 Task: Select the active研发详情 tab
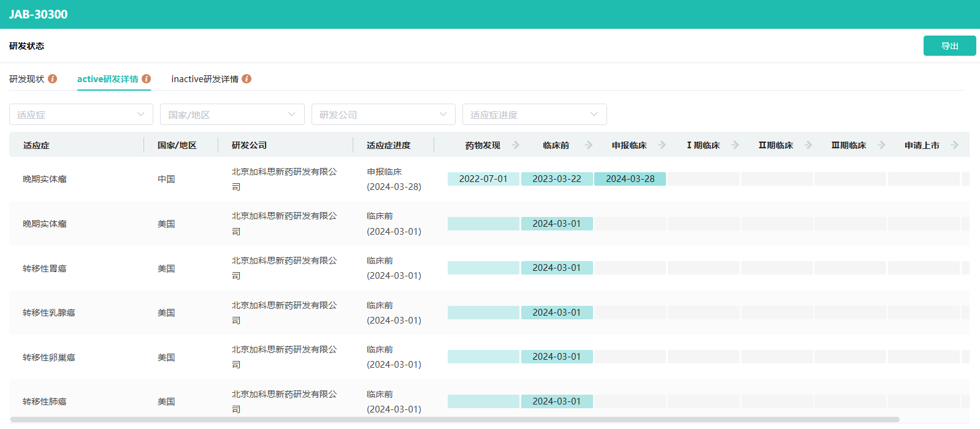click(x=107, y=79)
